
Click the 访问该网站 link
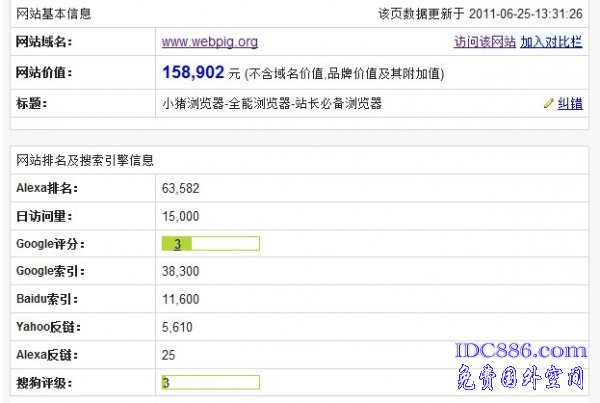click(x=484, y=42)
